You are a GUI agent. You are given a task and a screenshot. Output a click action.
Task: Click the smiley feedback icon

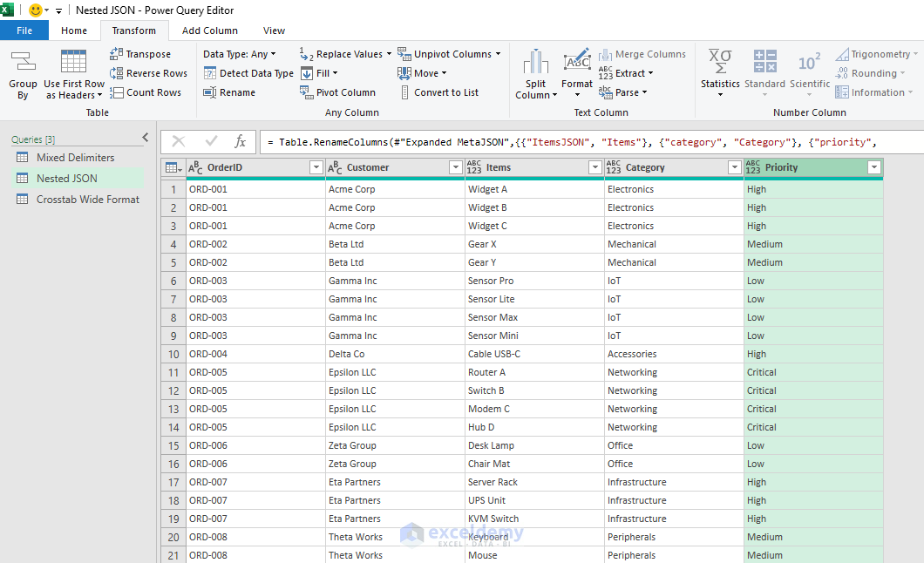pyautogui.click(x=36, y=10)
